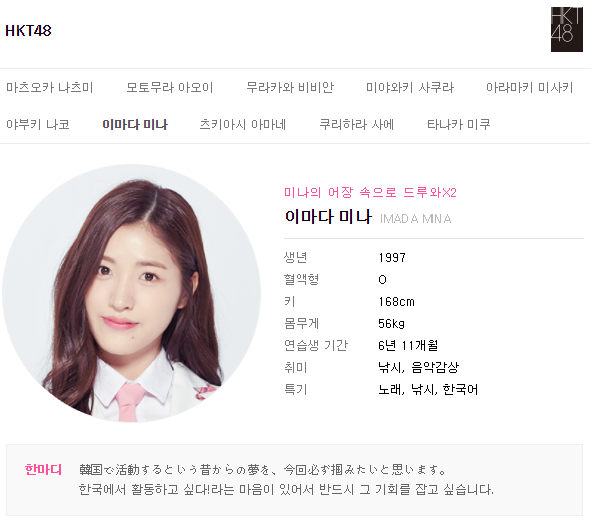Click the circular profile photo

pos(132,293)
